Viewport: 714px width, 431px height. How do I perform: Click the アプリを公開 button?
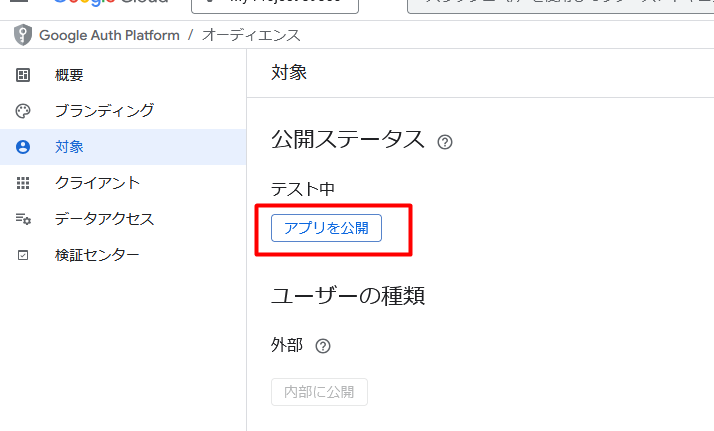(x=326, y=228)
